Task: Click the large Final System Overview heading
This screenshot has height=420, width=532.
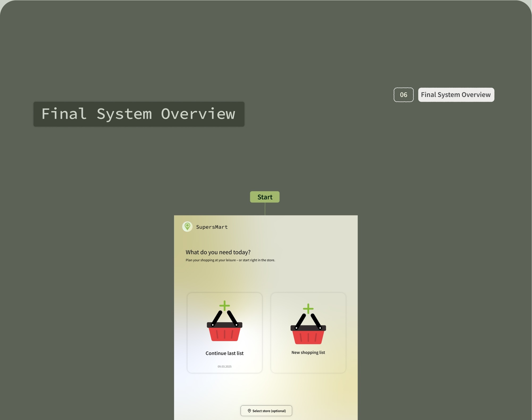Action: coord(139,114)
